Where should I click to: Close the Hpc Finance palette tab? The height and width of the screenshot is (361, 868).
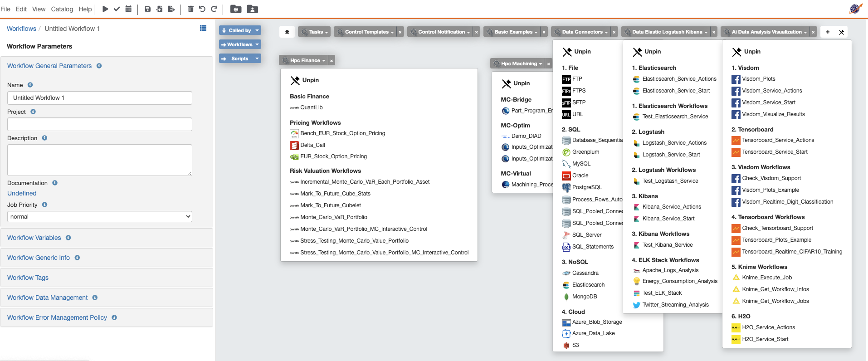click(x=332, y=61)
